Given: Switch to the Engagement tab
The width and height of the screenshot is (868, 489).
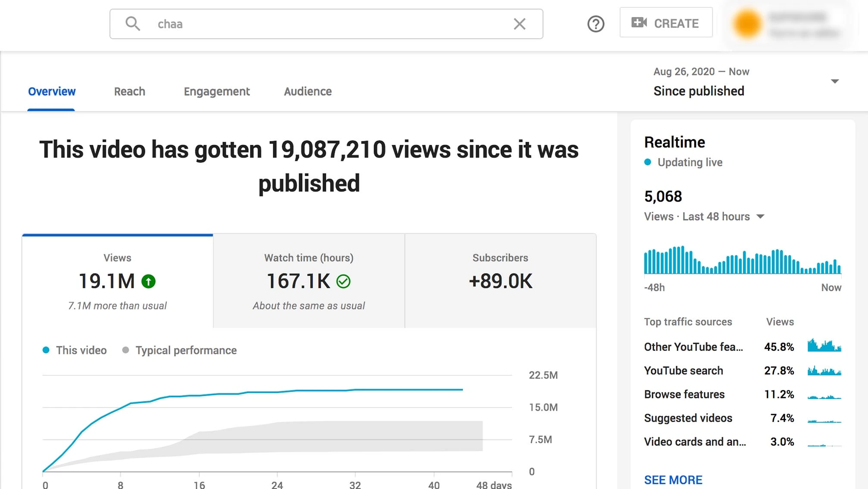Looking at the screenshot, I should pyautogui.click(x=216, y=91).
